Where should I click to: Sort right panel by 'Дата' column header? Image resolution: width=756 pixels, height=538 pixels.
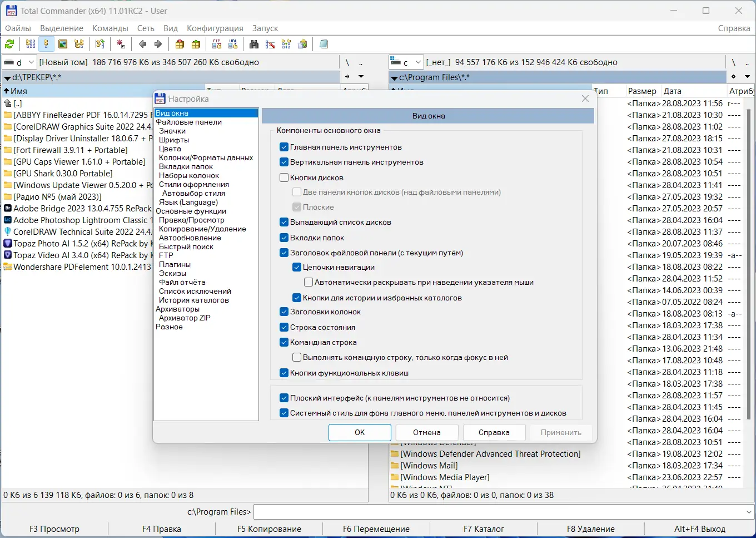click(x=693, y=91)
